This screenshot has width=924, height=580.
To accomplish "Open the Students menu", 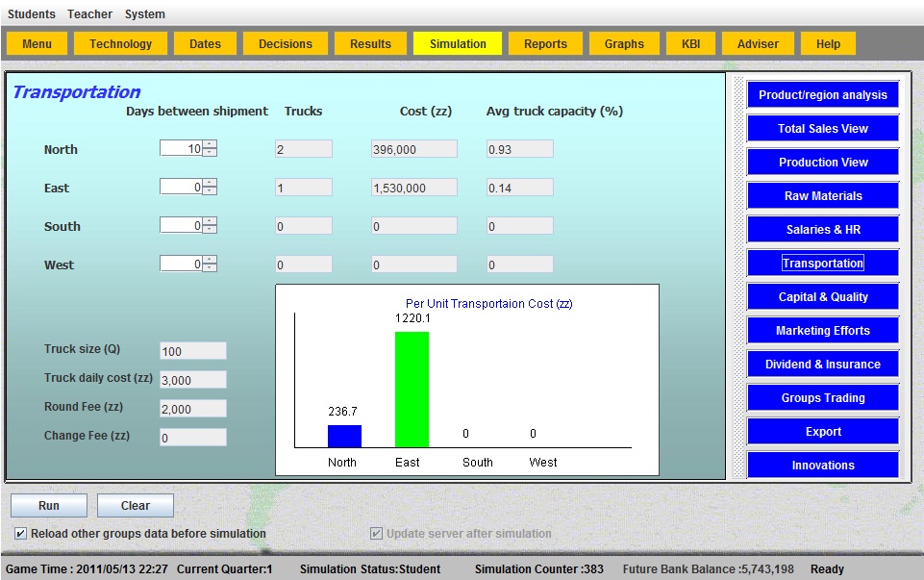I will click(x=32, y=14).
